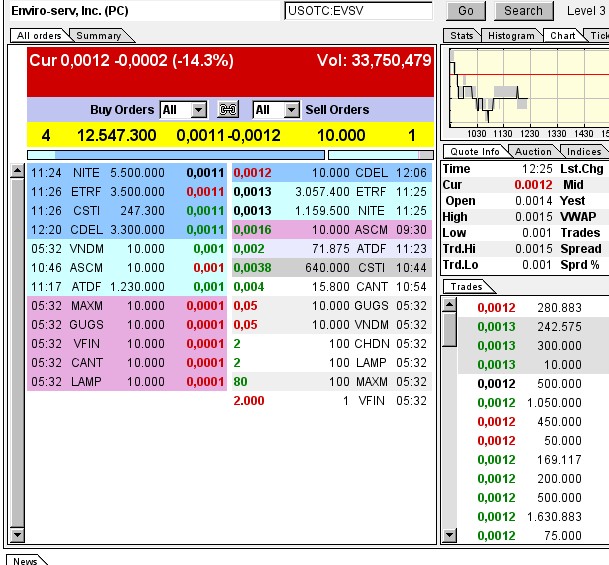Viewport: 609px width, 565px height.
Task: Click Trades list scrollbar up arrow
Action: [450, 304]
